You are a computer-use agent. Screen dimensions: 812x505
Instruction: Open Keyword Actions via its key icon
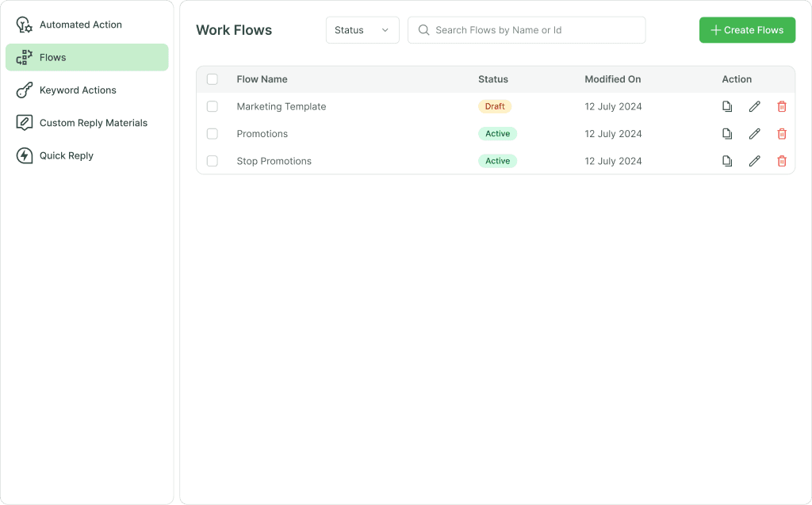(x=23, y=90)
